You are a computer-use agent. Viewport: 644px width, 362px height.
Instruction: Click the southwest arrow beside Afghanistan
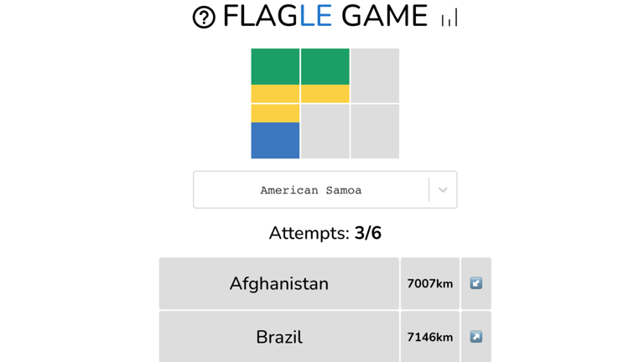(x=475, y=283)
